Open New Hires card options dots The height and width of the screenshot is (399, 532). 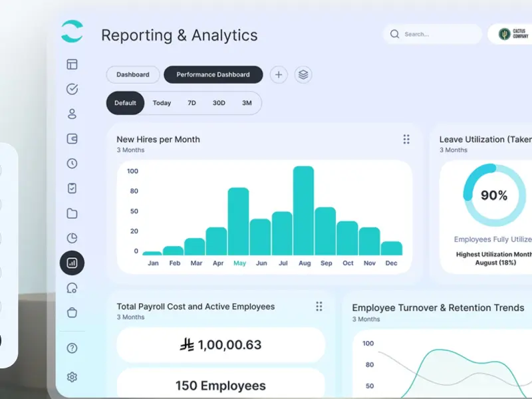click(406, 139)
